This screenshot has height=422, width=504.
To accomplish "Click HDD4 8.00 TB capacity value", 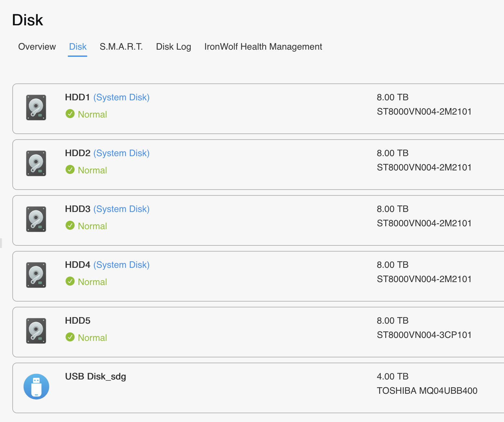I will [x=392, y=265].
